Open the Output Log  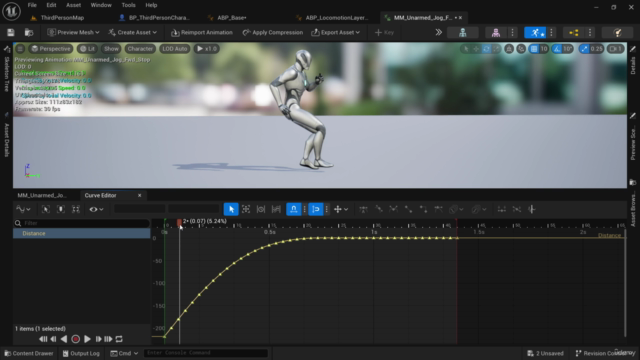[81, 353]
